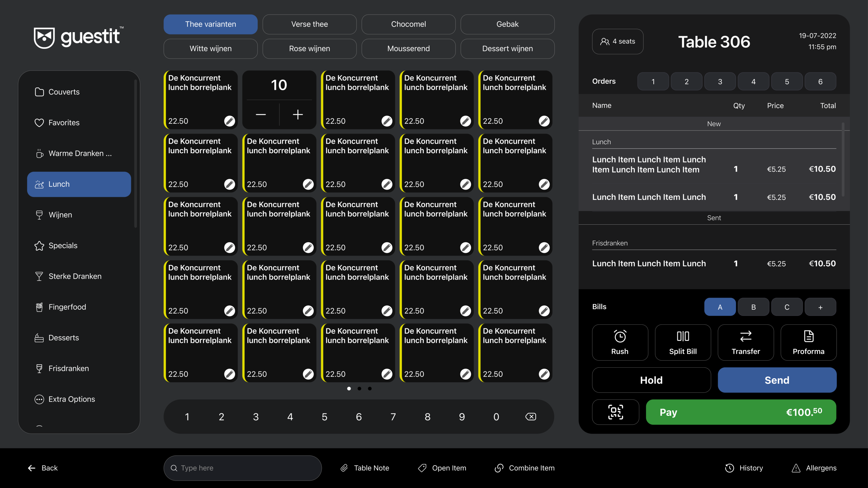The height and width of the screenshot is (488, 868).
Task: Click the QR code scan icon
Action: pyautogui.click(x=615, y=412)
